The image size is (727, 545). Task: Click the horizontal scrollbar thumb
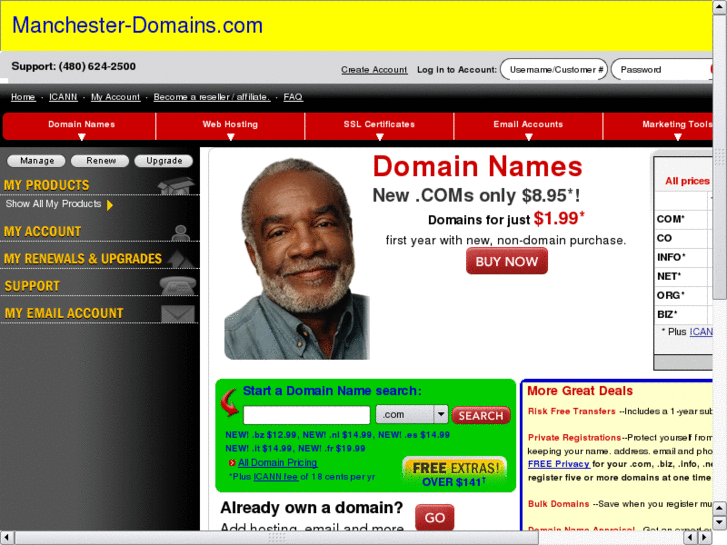277,538
